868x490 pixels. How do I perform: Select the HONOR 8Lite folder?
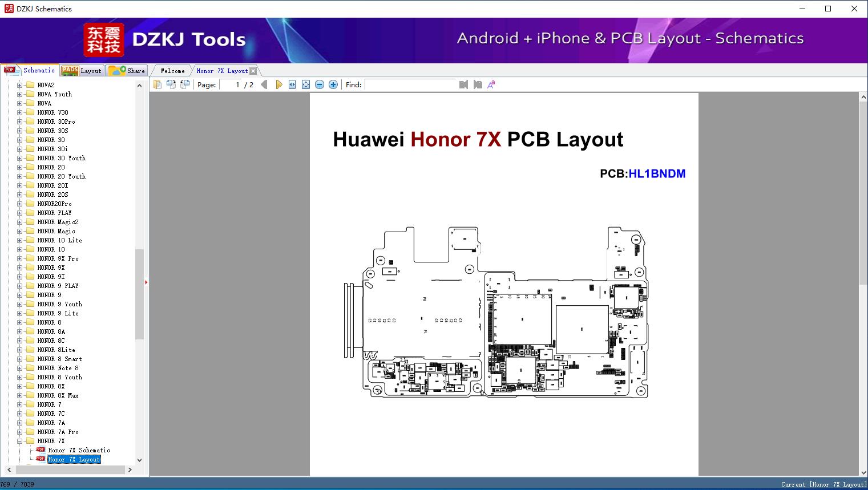coord(56,350)
